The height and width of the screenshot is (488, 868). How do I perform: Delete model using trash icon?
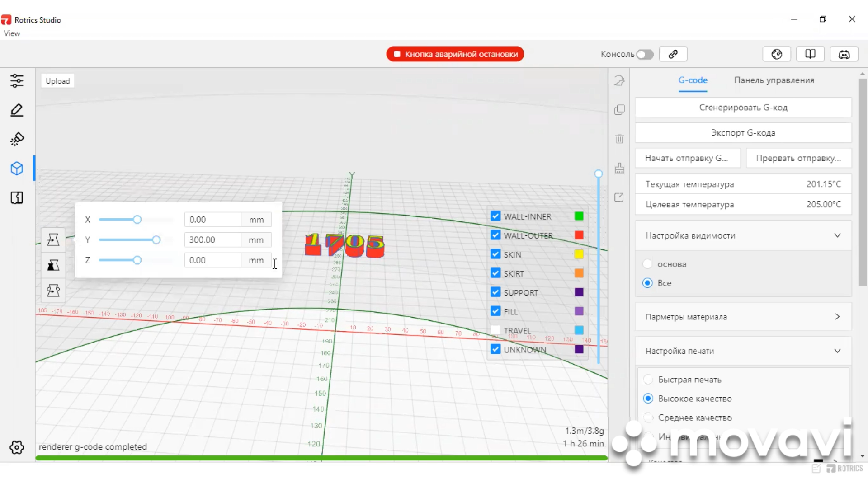[x=619, y=139]
